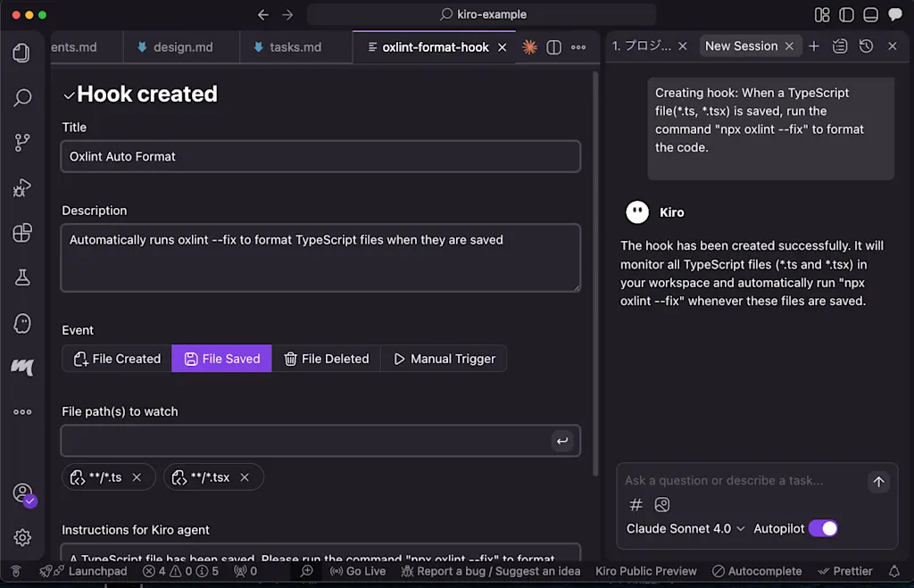Expand additional sidebar views ellipsis

point(22,412)
